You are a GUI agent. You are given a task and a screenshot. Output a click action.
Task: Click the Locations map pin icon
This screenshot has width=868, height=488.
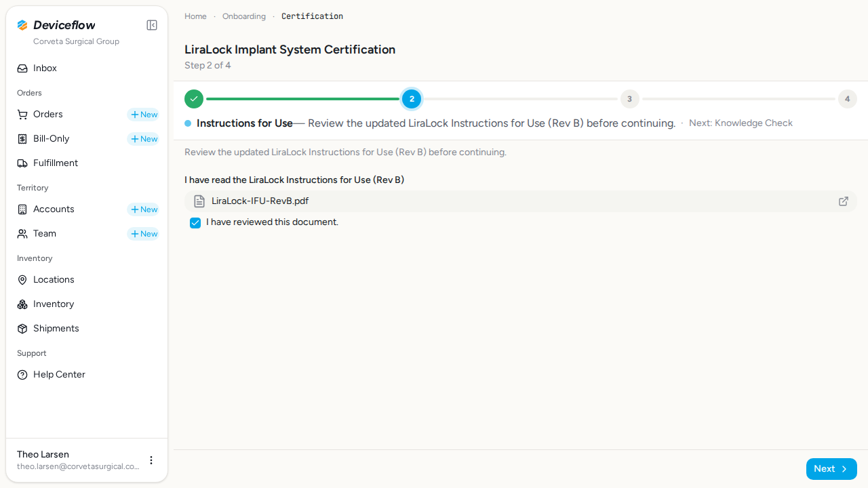point(22,280)
